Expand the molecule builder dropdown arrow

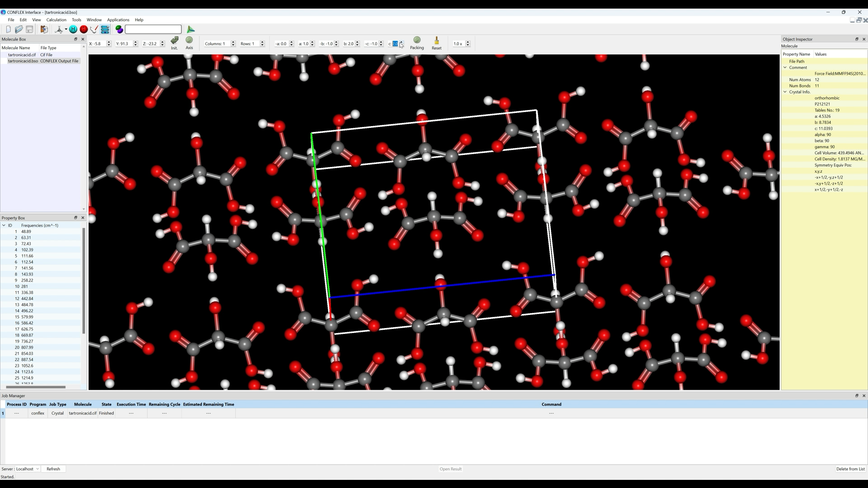[x=65, y=30]
